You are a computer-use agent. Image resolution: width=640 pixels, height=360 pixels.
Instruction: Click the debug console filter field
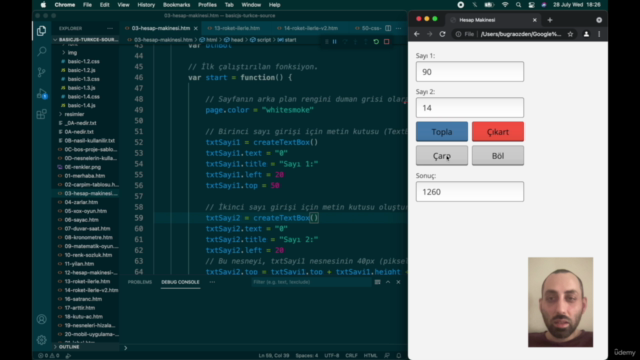311,282
